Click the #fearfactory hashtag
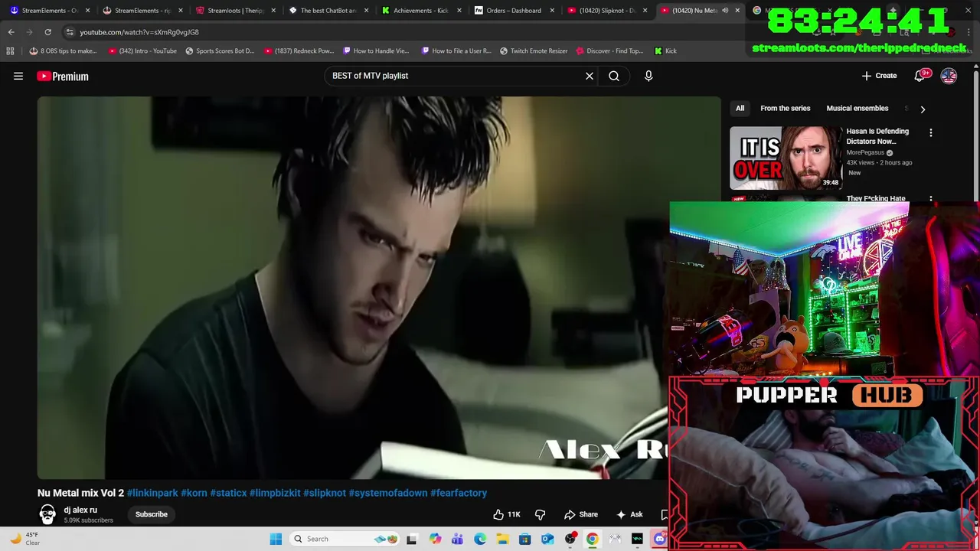 click(459, 493)
